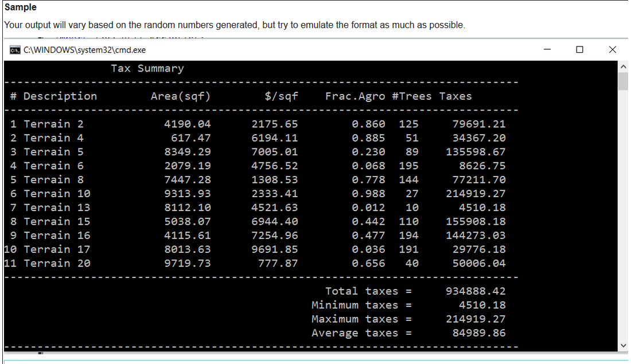Click taxes value 34367.20

479,138
